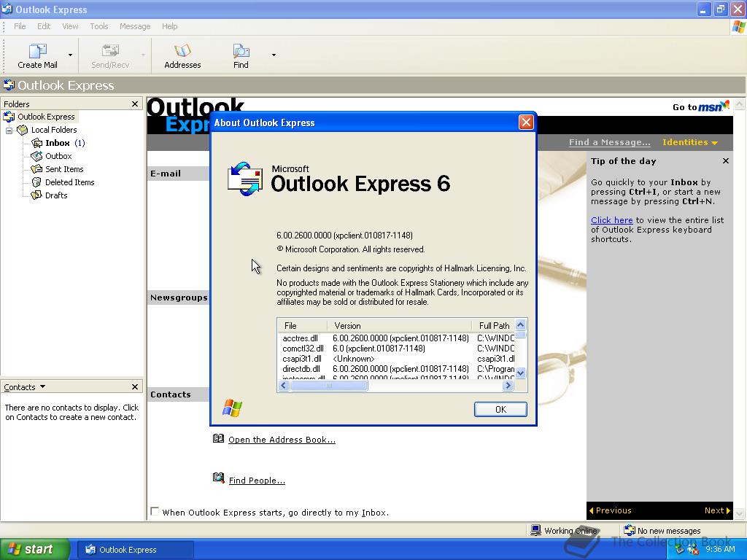Open the Edit menu
This screenshot has width=747, height=560.
[44, 26]
